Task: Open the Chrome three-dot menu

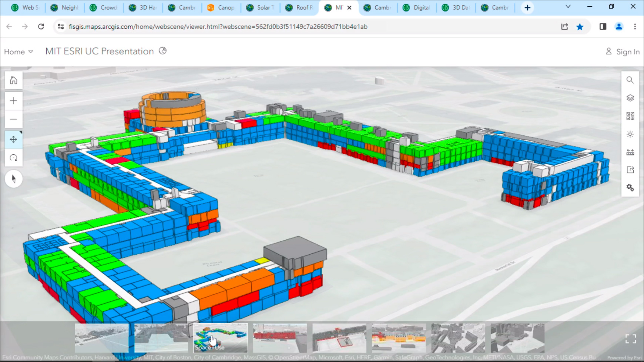Action: (x=635, y=27)
